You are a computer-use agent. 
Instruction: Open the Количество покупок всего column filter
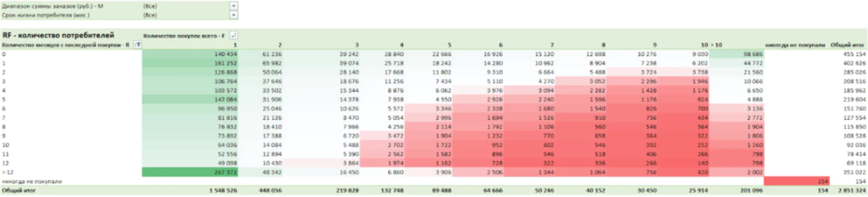[234, 35]
